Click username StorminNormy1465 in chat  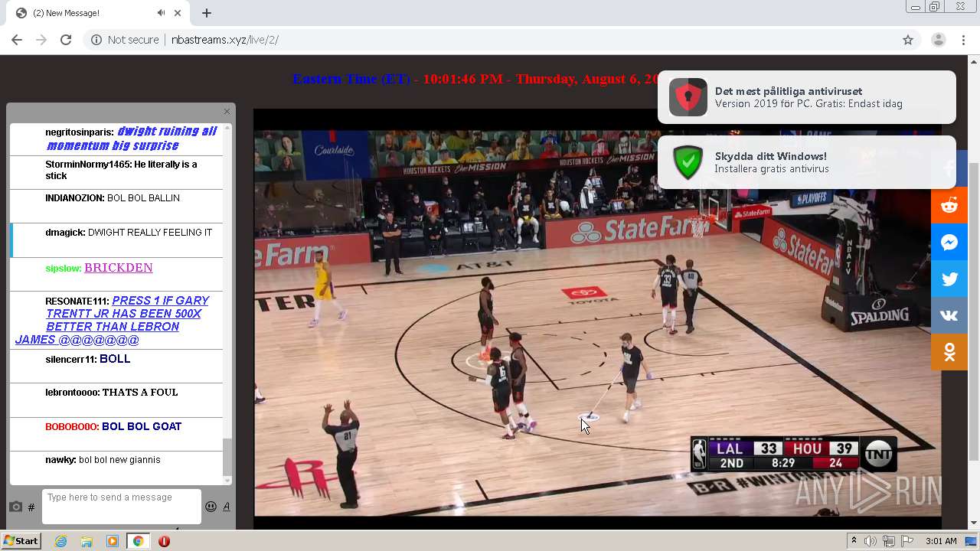89,165
